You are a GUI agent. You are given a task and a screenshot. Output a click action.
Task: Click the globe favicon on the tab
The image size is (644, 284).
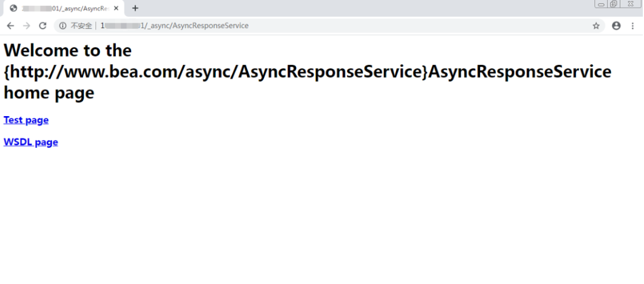(13, 8)
